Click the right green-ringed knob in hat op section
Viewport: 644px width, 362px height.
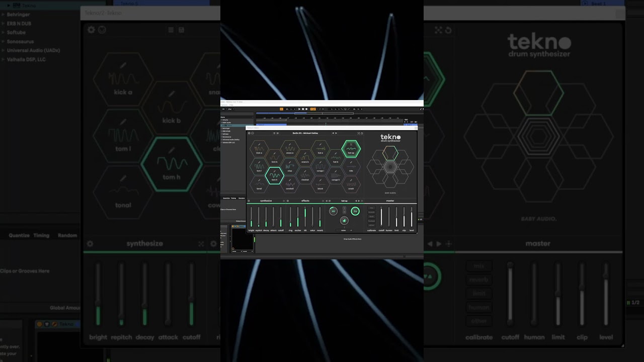355,211
